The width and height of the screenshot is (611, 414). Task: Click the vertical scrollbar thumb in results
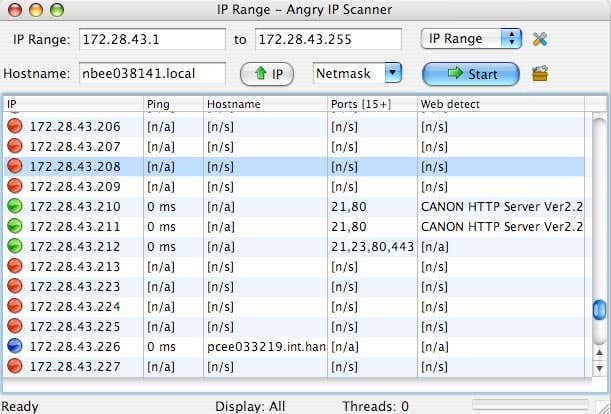pos(599,310)
